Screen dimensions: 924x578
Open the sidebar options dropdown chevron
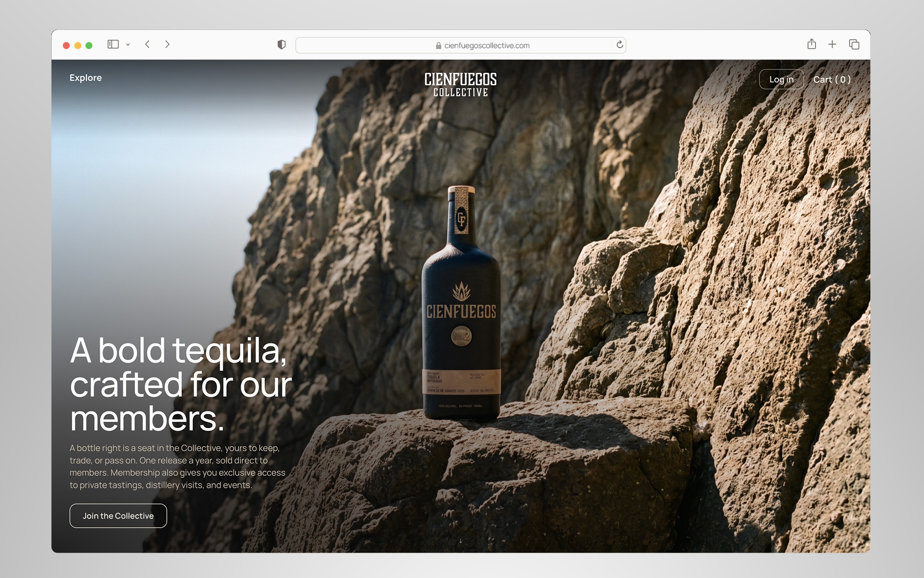click(128, 45)
